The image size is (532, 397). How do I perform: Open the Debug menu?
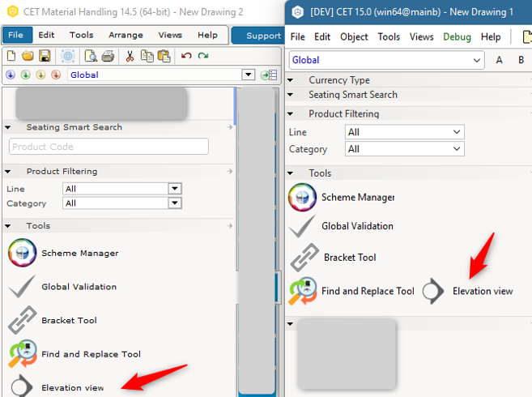[457, 36]
